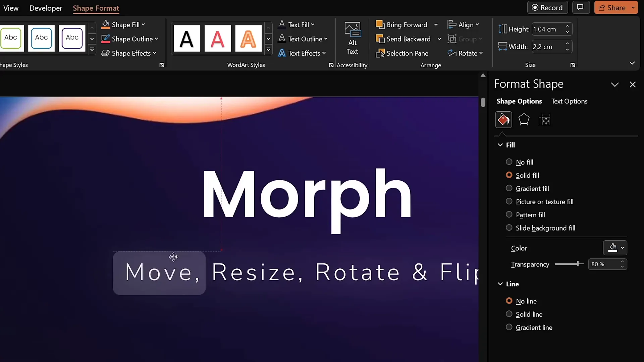Open the Text Outline menu
The image size is (644, 362).
tap(303, 39)
